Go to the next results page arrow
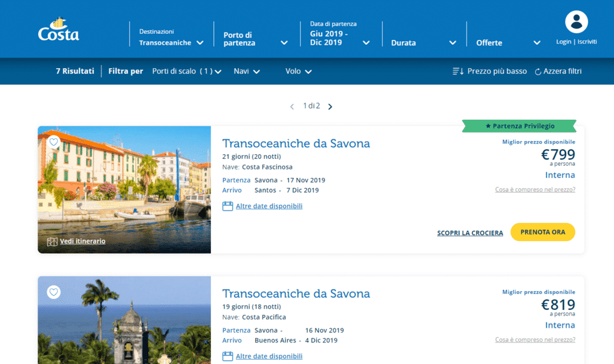Image resolution: width=614 pixels, height=364 pixels. [x=330, y=107]
